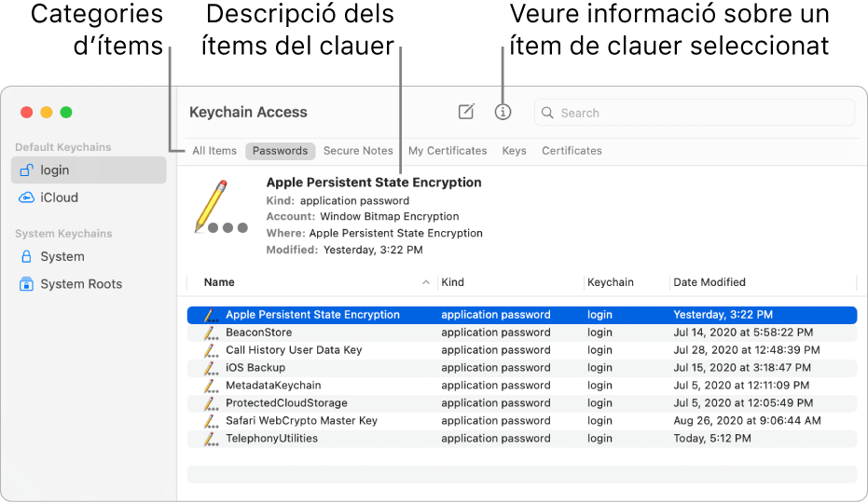Viewport: 868px width, 503px height.
Task: Open the Certificates tab
Action: point(572,151)
